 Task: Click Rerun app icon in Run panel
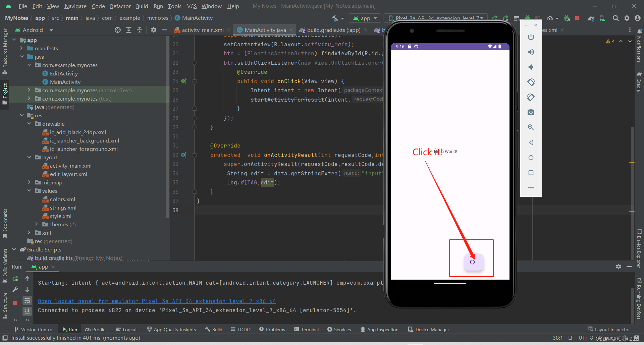tap(15, 279)
